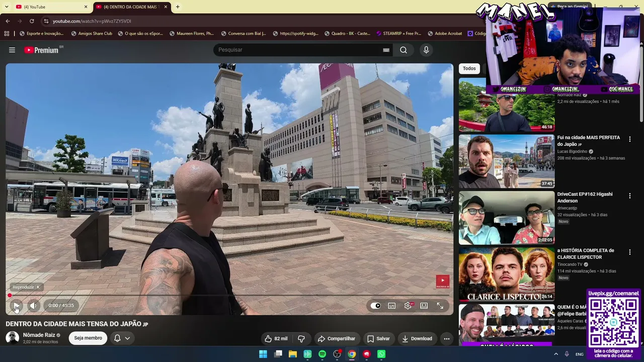Screen dimensions: 644x362
Task: Select the 'DENTRO DA CIDADE MAIS' browser tab
Action: click(130, 7)
